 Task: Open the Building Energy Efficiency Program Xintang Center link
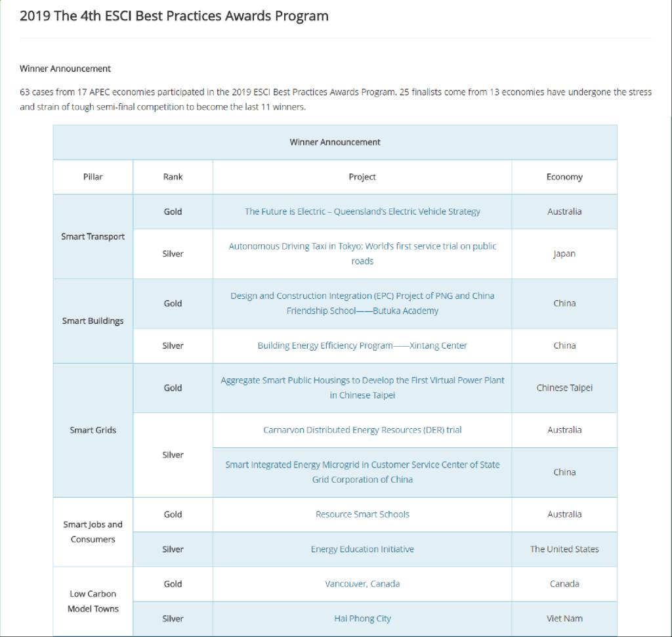[362, 345]
